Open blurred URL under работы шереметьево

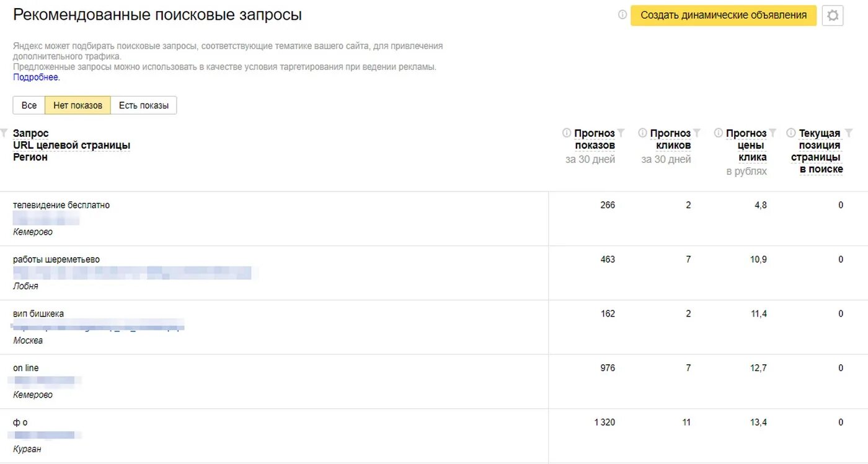click(x=132, y=273)
